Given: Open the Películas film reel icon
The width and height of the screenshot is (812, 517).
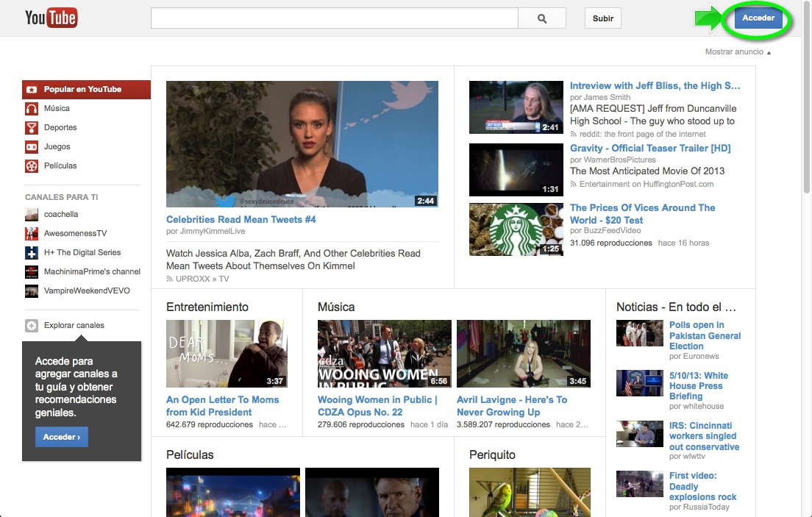Looking at the screenshot, I should click(x=32, y=166).
